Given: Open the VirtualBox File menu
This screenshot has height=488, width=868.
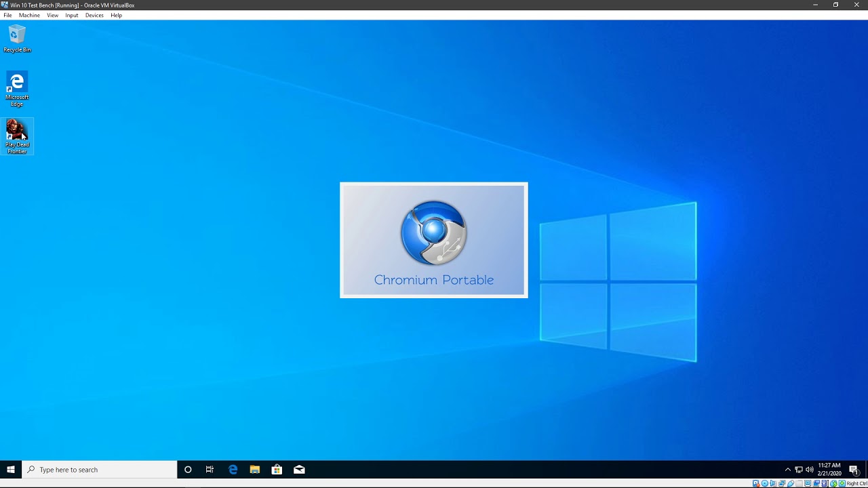Looking at the screenshot, I should [x=7, y=15].
